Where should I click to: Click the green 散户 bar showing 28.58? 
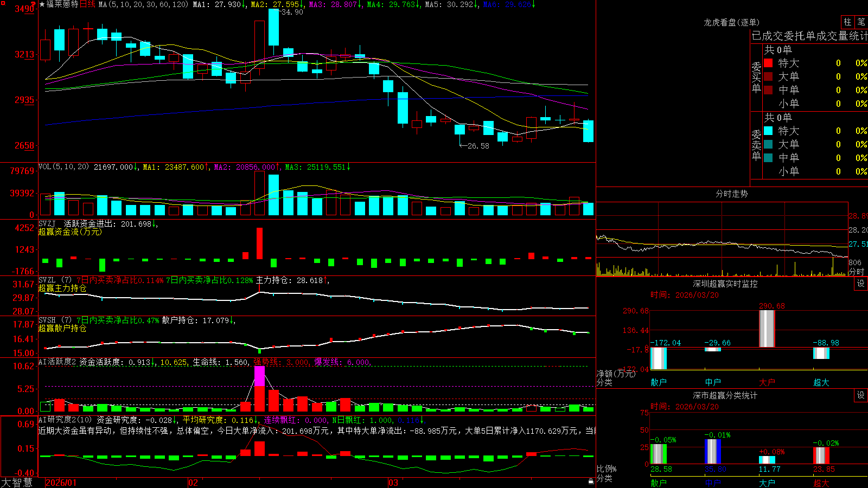[659, 454]
